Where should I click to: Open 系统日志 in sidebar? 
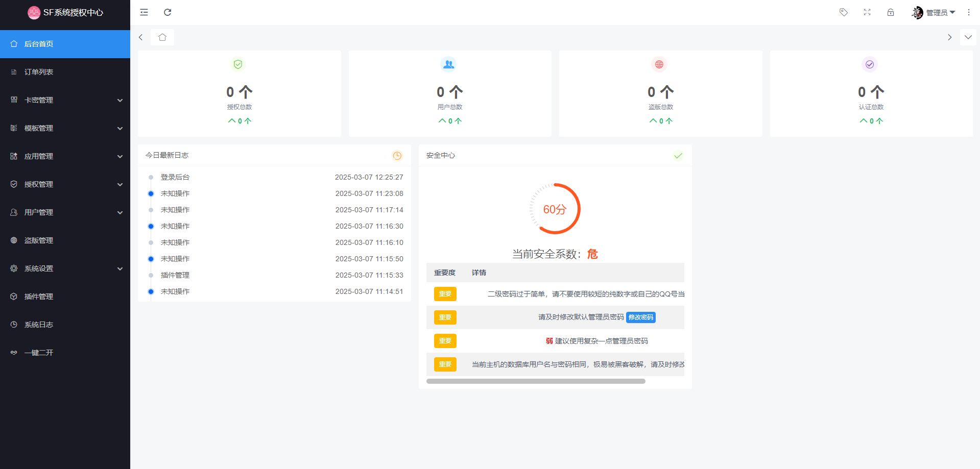click(65, 325)
